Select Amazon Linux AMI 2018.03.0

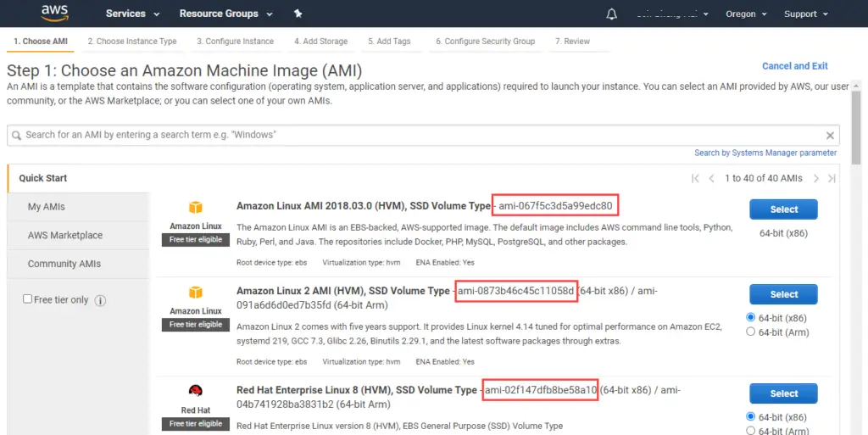click(x=783, y=209)
